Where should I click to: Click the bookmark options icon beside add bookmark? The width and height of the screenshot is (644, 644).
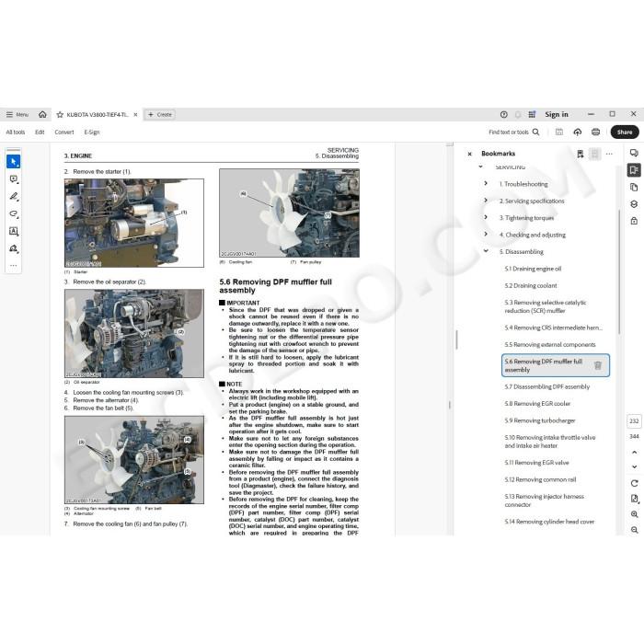[594, 154]
